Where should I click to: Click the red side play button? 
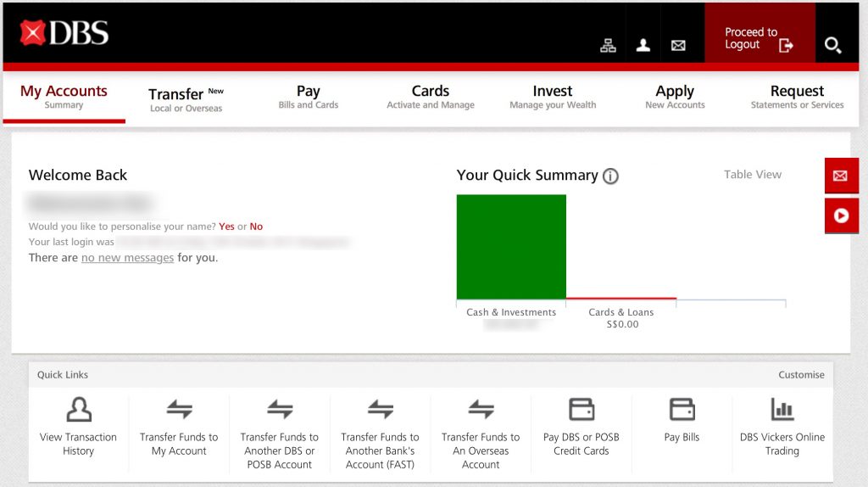coord(841,216)
